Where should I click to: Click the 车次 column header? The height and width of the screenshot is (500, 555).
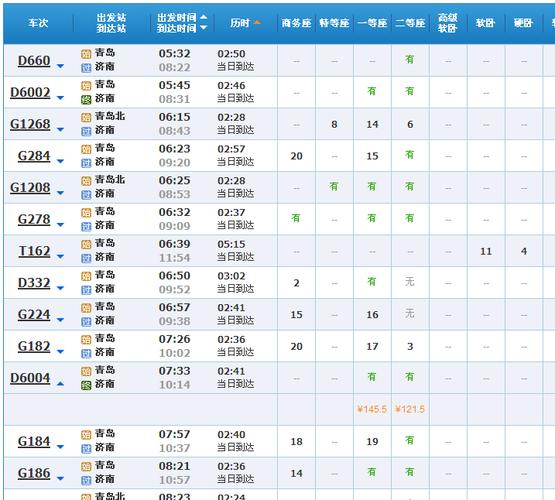pos(38,23)
